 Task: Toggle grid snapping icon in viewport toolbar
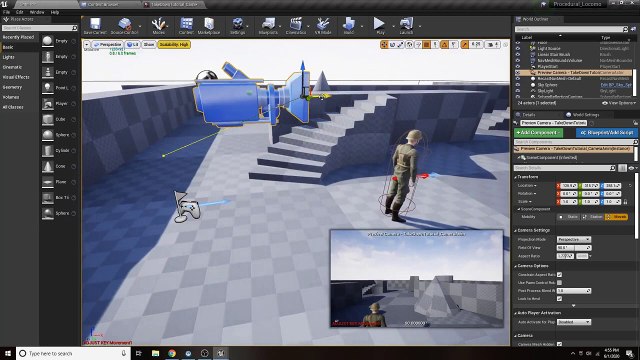tap(427, 44)
